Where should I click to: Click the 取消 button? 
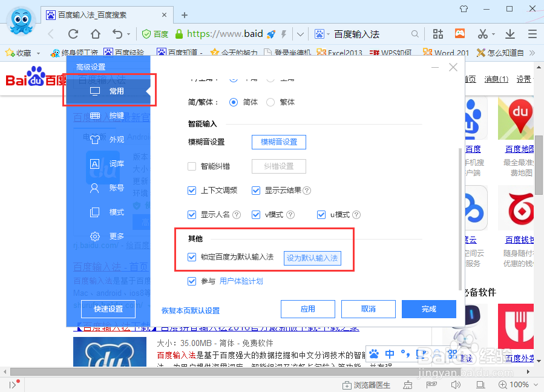tap(369, 309)
